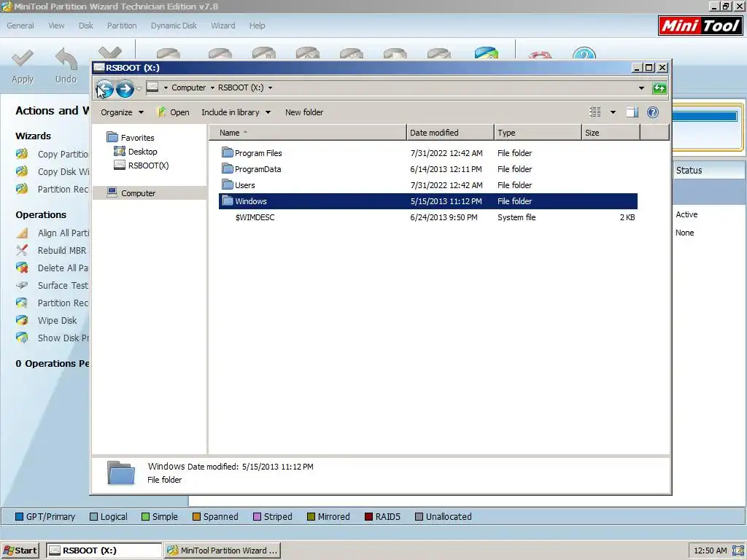Expand the RSBOOT (X:) breadcrumb arrow
The height and width of the screenshot is (560, 747).
[x=270, y=87]
